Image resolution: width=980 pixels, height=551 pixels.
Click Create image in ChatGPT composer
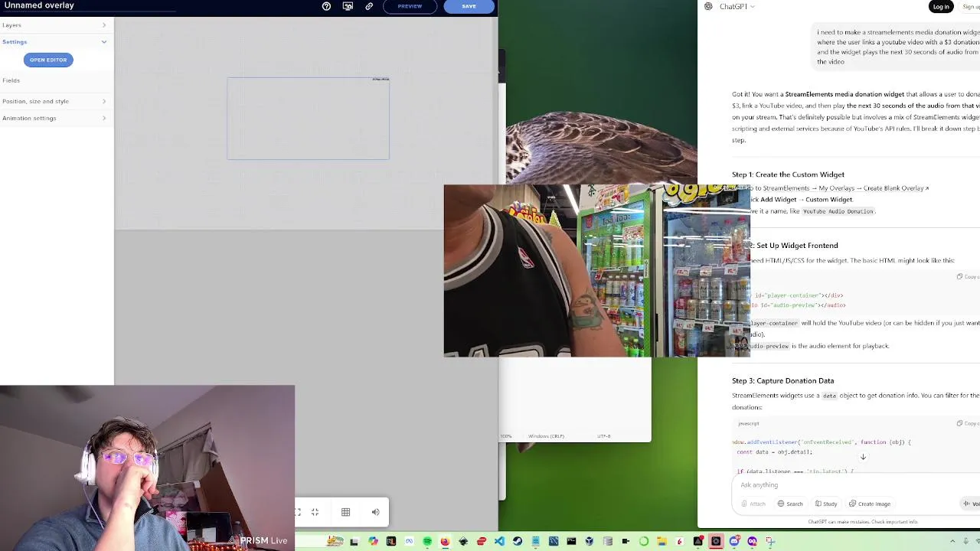tap(869, 504)
